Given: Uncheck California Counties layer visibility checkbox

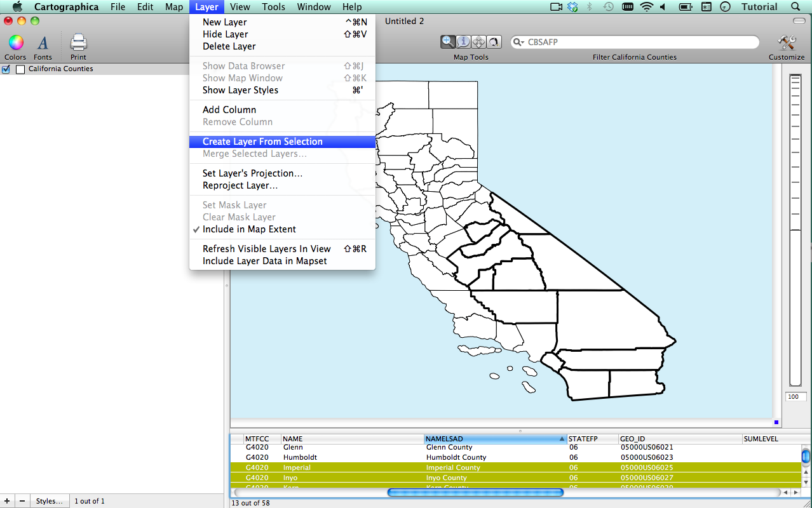Looking at the screenshot, I should [6, 69].
